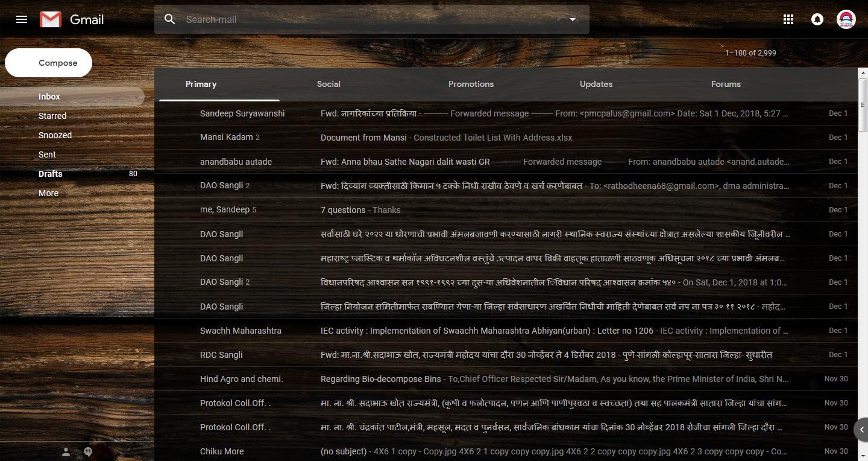Open the Starred mail label
Image resolution: width=868 pixels, height=461 pixels.
pyautogui.click(x=52, y=116)
